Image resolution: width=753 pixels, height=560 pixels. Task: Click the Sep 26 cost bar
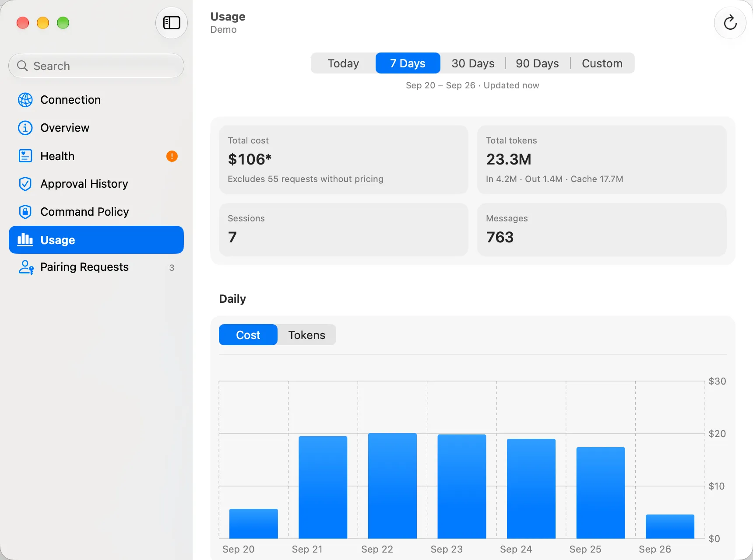click(x=670, y=526)
